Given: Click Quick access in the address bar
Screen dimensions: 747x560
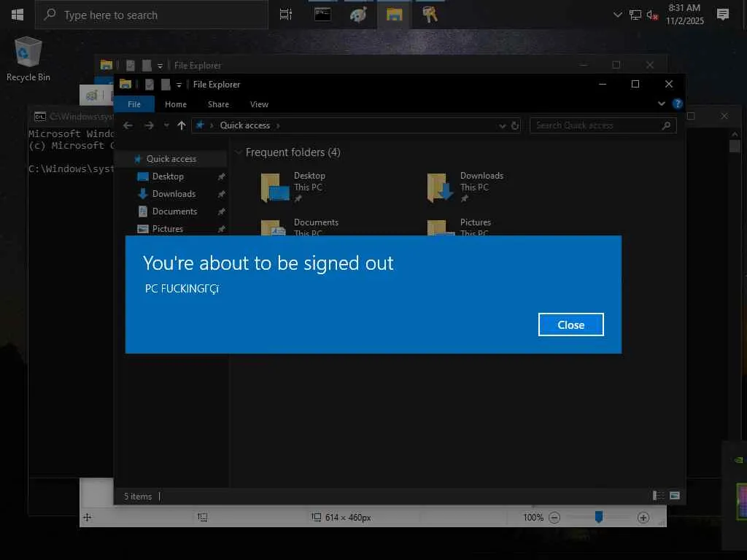Looking at the screenshot, I should coord(245,125).
